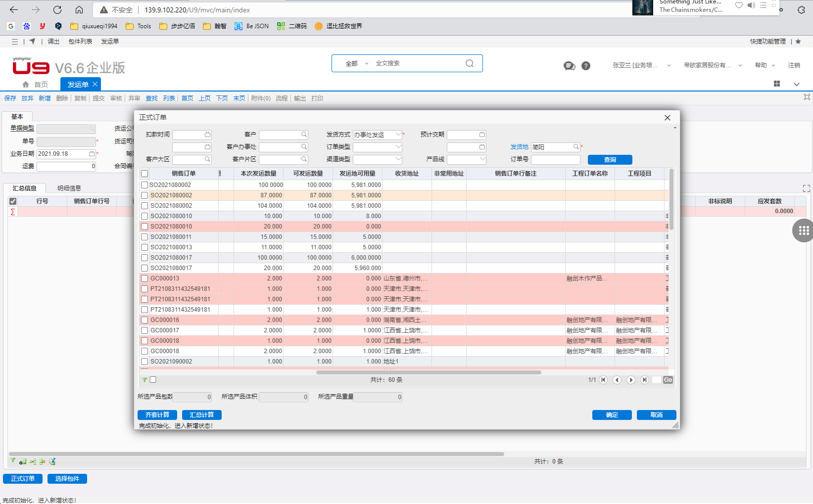Click the search magnifier in full-text search box
This screenshot has width=813, height=504.
click(x=469, y=63)
